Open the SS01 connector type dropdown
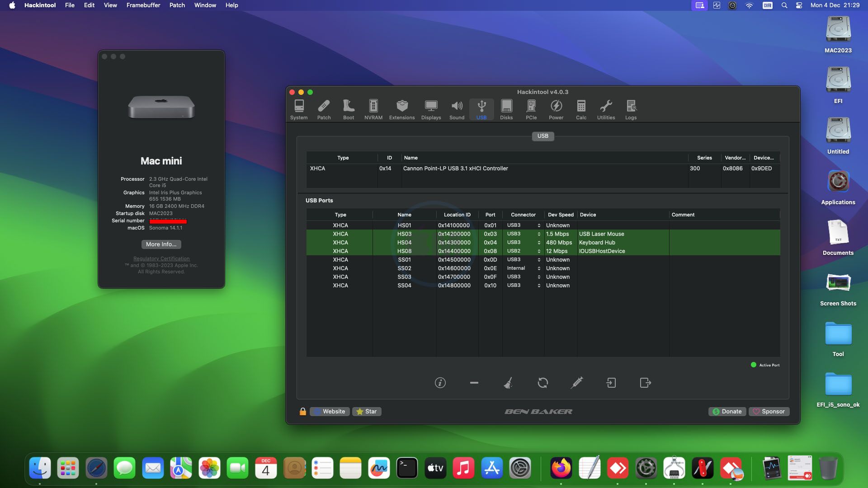 (524, 259)
